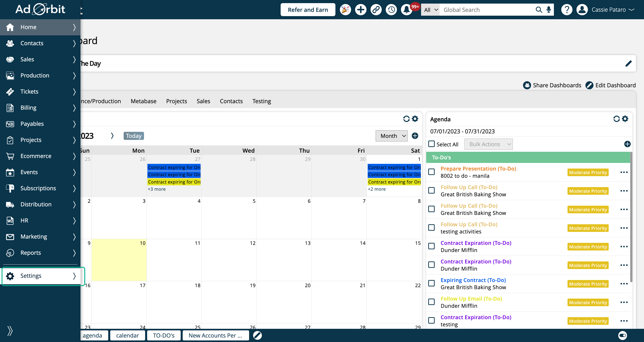Edit the message of the day pencil
Screen dimensions: 644x342
click(x=628, y=64)
